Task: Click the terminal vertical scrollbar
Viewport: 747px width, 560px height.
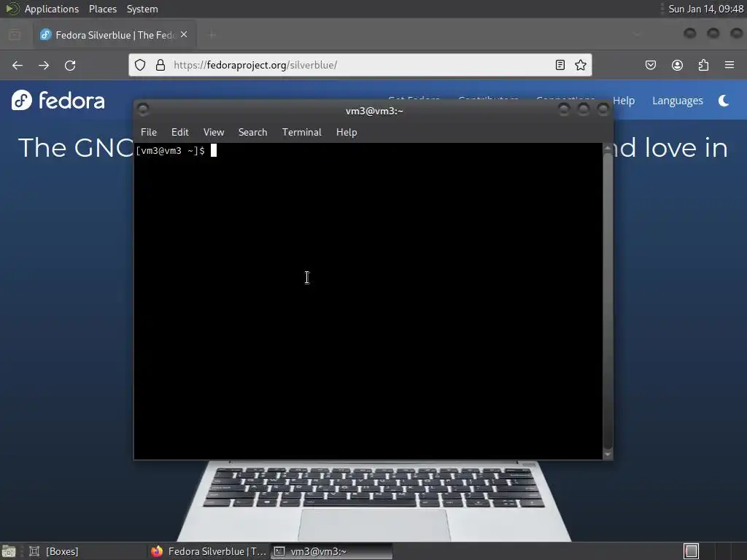Action: coord(608,300)
